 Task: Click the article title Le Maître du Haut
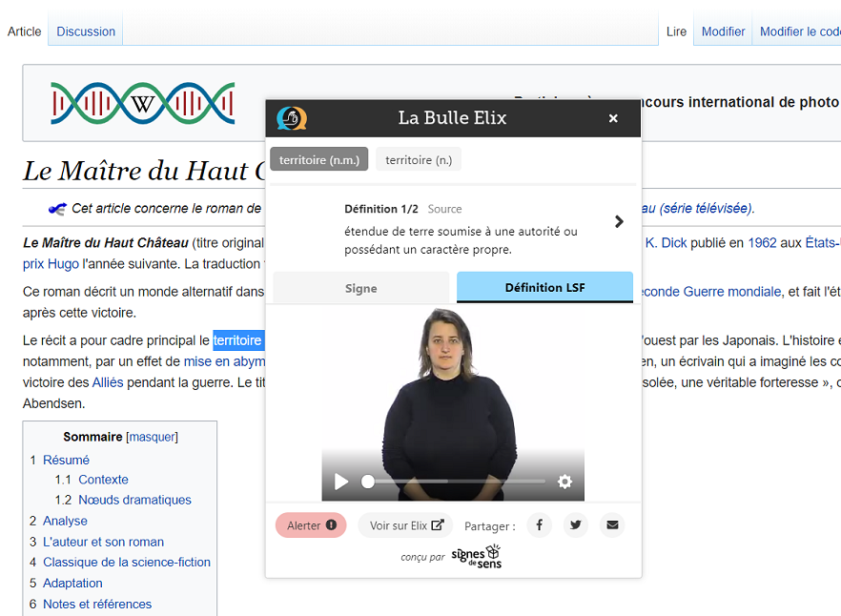pyautogui.click(x=144, y=171)
